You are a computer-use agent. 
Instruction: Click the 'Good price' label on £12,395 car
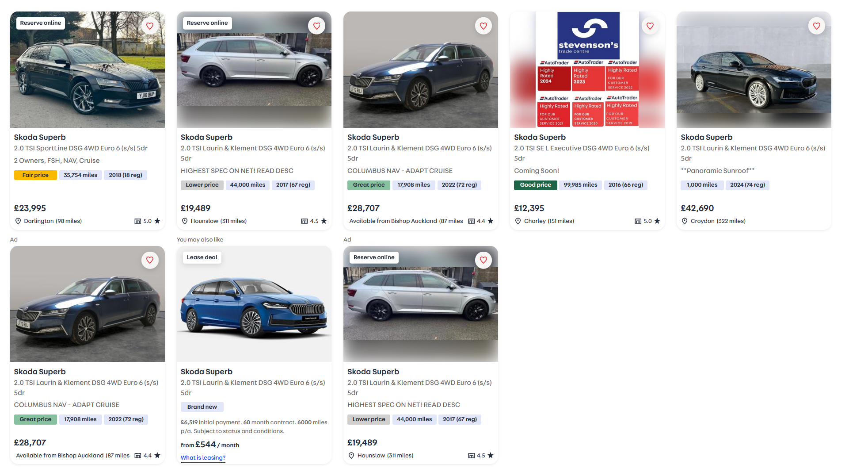point(535,185)
